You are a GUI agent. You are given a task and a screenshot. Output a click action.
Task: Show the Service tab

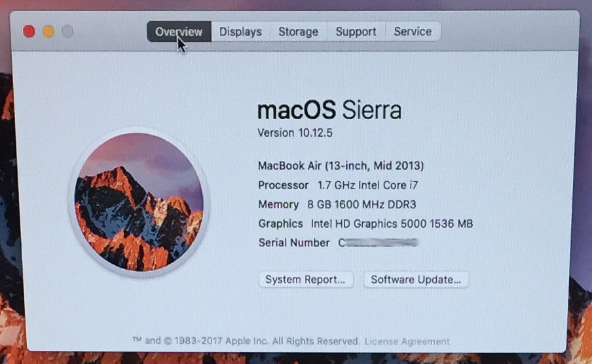tap(413, 31)
